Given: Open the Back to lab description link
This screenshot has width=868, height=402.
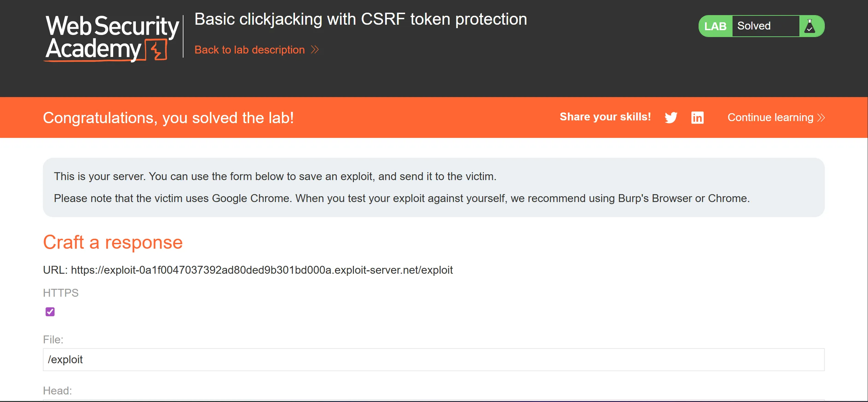Looking at the screenshot, I should click(249, 50).
